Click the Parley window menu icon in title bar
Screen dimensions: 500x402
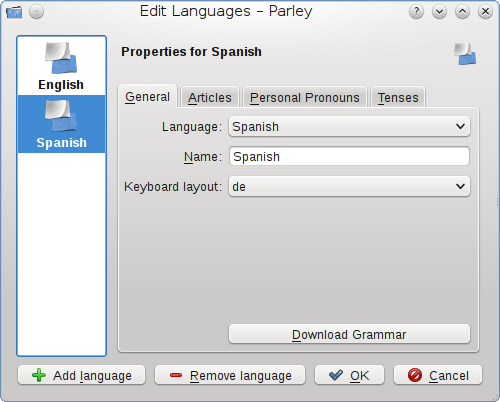tap(14, 12)
